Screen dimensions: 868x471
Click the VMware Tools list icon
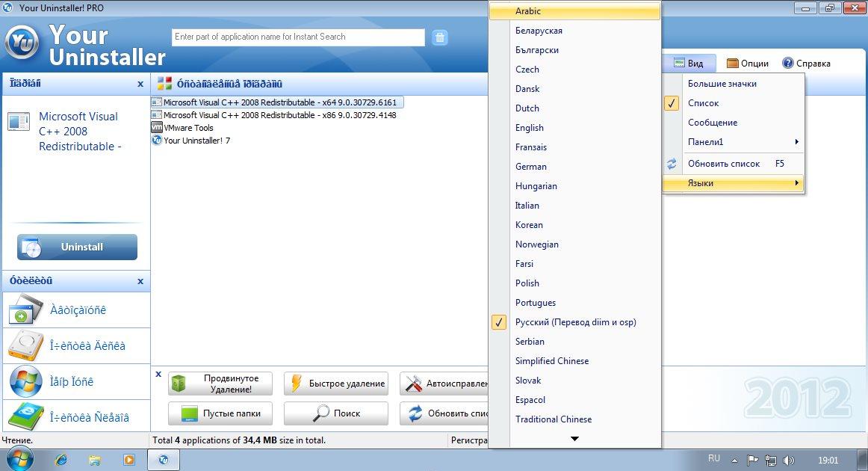pos(157,127)
